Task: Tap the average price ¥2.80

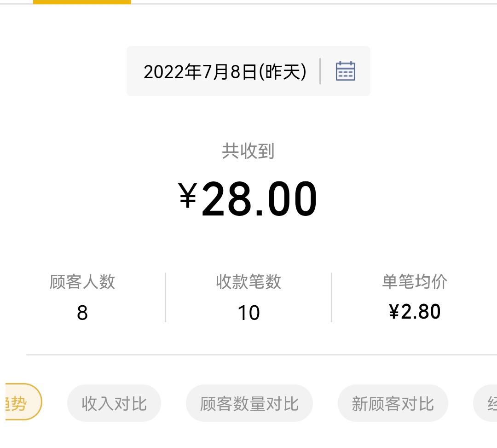Action: coord(415,312)
